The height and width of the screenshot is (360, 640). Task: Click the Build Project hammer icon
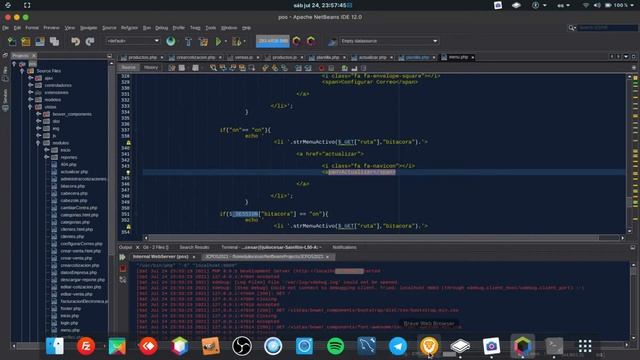(x=188, y=41)
